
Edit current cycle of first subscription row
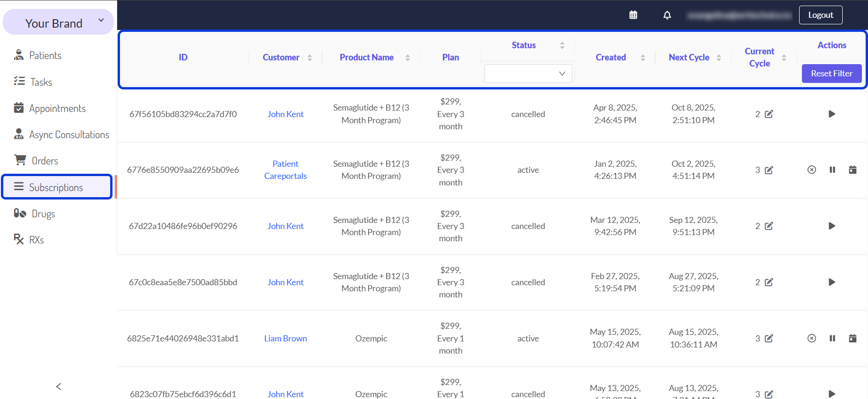tap(769, 114)
